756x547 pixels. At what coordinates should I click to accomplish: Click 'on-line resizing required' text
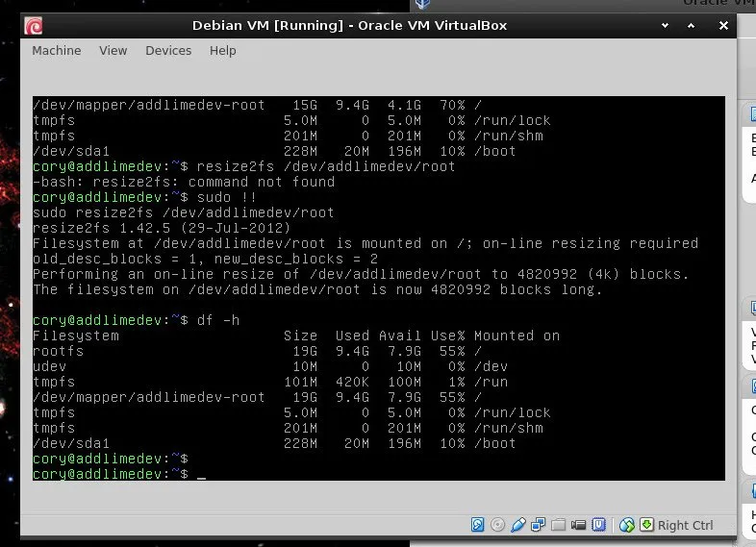click(x=591, y=243)
